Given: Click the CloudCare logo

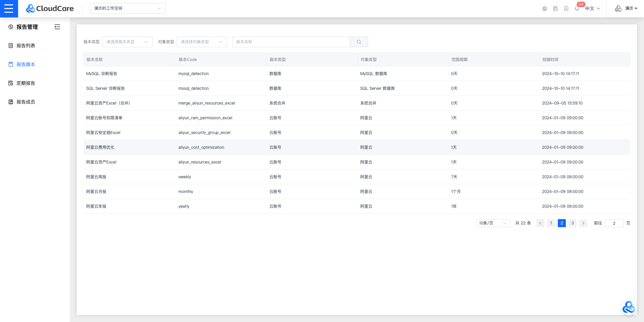Looking at the screenshot, I should point(50,8).
